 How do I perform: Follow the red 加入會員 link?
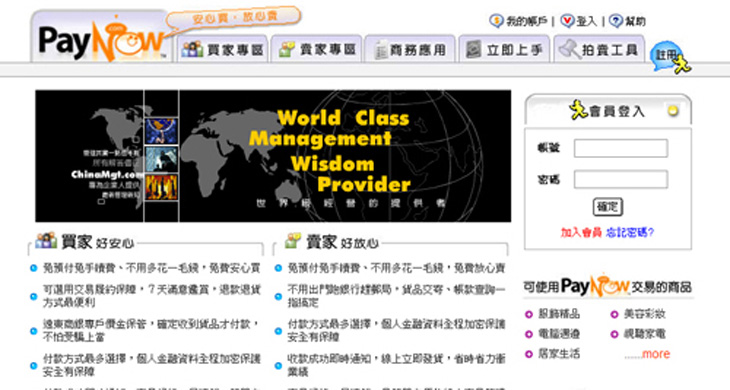point(581,232)
